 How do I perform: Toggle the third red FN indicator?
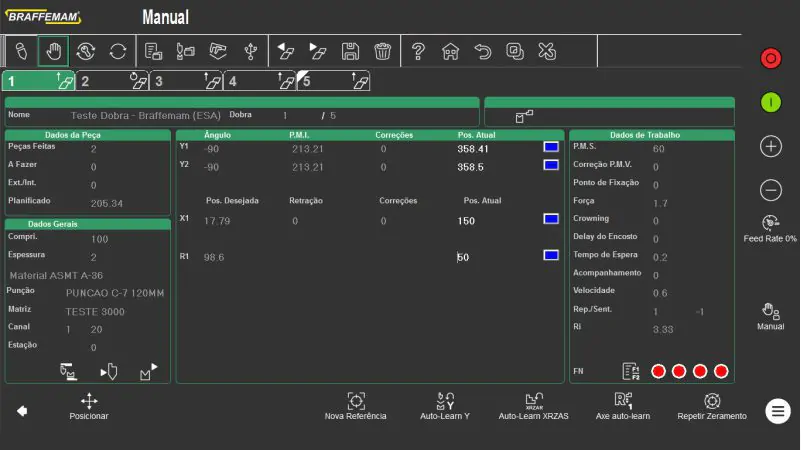(x=700, y=371)
